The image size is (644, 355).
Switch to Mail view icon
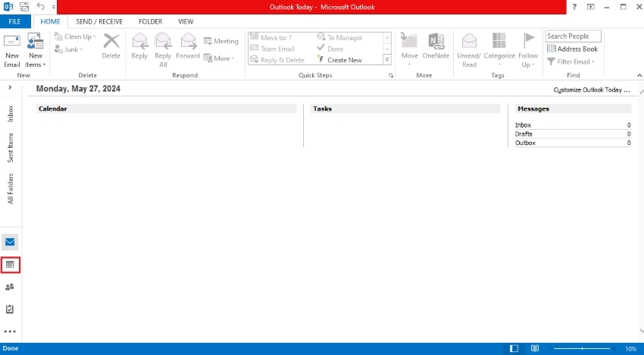tap(10, 242)
